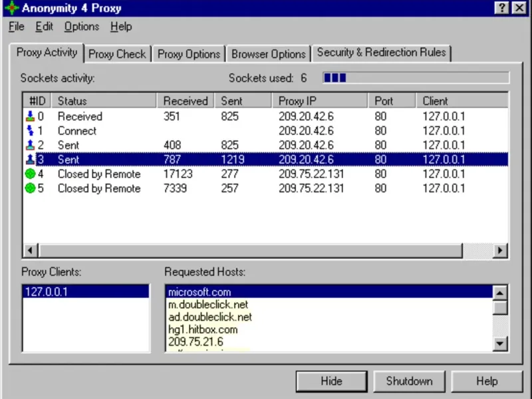Click the green closed icon for socket 5
Image resolution: width=532 pixels, height=399 pixels.
click(30, 189)
